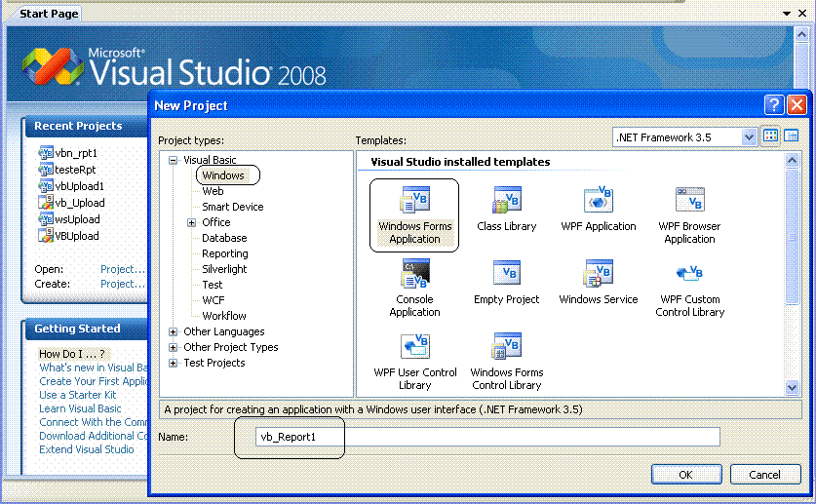This screenshot has width=816, height=504.
Task: Select the Console Application template
Action: click(414, 289)
